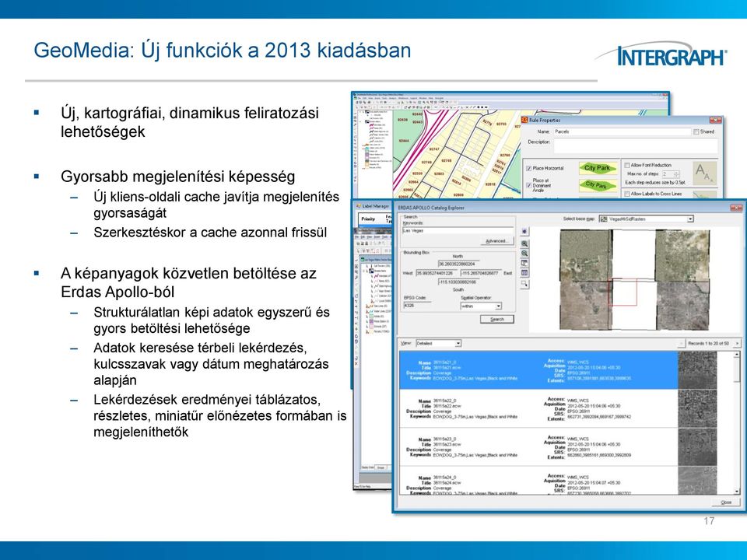The height and width of the screenshot is (560, 747).
Task: Click the EPSG Code field showing 4326
Action: point(417,305)
